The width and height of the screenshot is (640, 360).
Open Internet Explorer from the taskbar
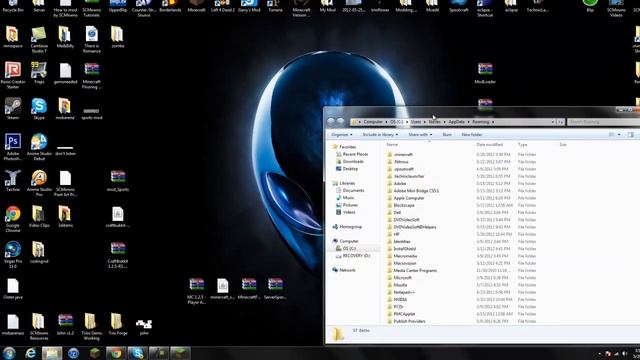pyautogui.click(x=31, y=353)
